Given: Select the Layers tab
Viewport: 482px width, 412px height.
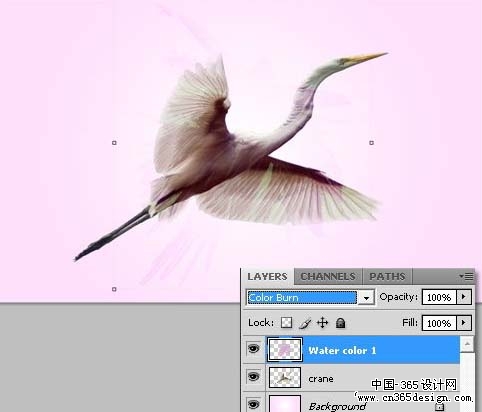Looking at the screenshot, I should coord(267,276).
